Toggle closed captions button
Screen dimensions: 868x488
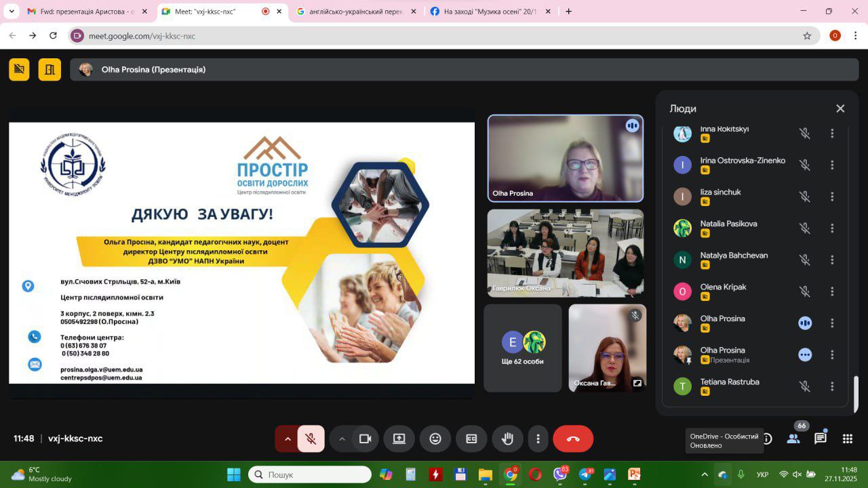pyautogui.click(x=471, y=439)
